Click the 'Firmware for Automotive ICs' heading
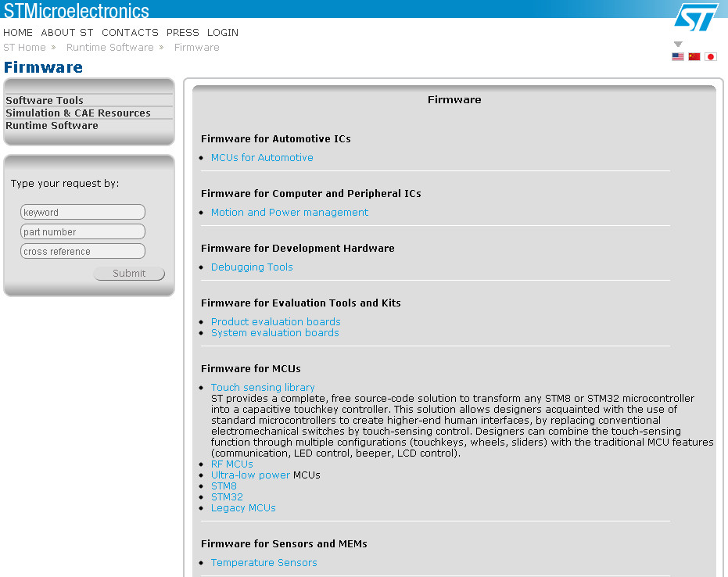The height and width of the screenshot is (577, 728). coord(276,139)
